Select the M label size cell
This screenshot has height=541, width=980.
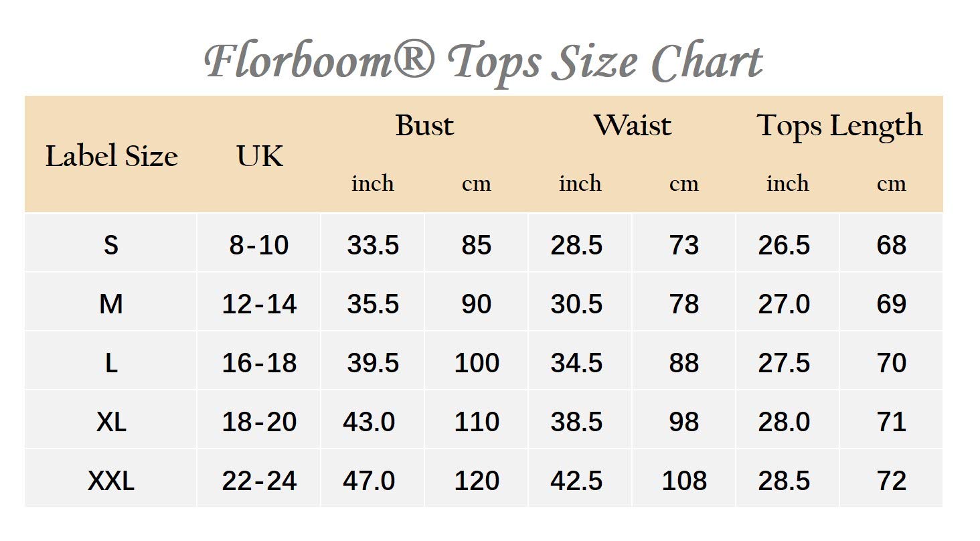coord(111,304)
